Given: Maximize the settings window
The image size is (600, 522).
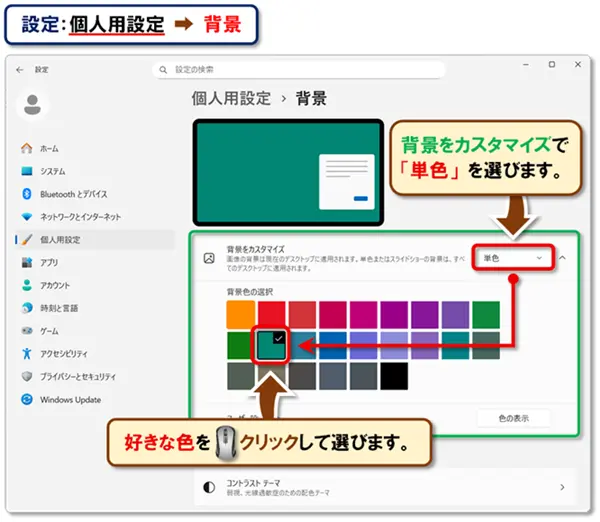Looking at the screenshot, I should tap(552, 65).
